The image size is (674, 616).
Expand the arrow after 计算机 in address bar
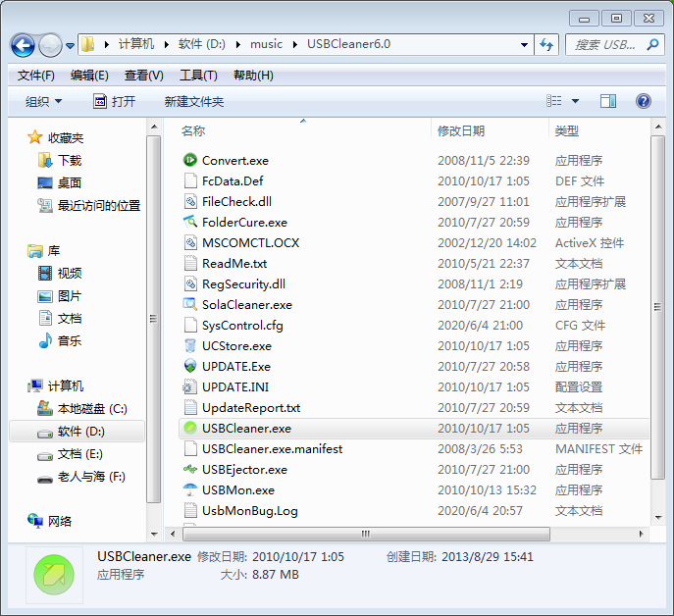pos(167,44)
